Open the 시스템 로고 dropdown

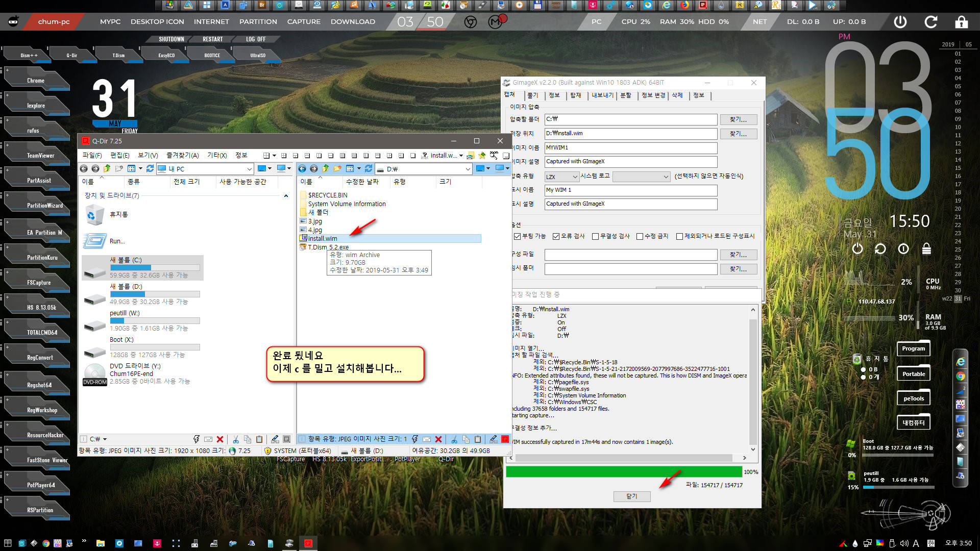pos(641,177)
